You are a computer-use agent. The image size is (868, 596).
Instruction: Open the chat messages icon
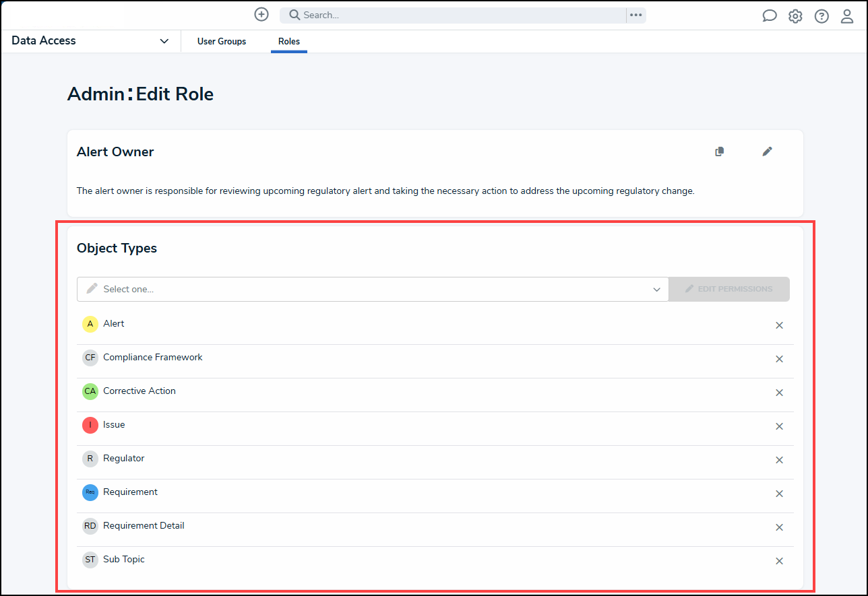point(770,16)
